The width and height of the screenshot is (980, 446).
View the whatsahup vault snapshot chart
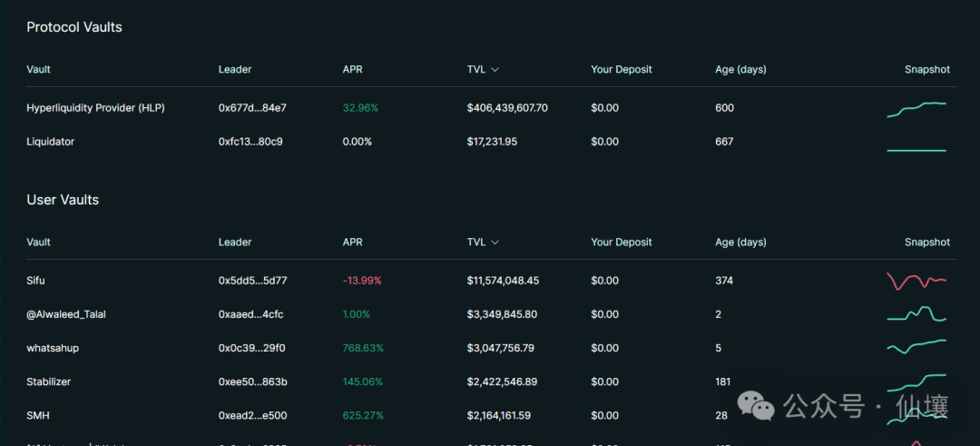[x=916, y=347]
